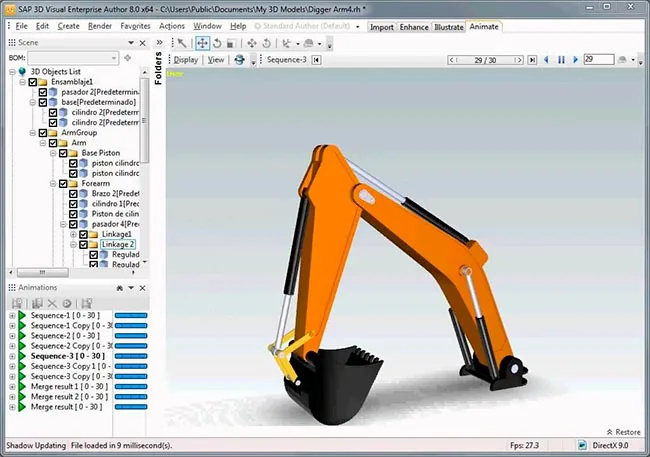Toggle the Linkage1 checkbox
This screenshot has height=457, width=650.
click(x=83, y=234)
